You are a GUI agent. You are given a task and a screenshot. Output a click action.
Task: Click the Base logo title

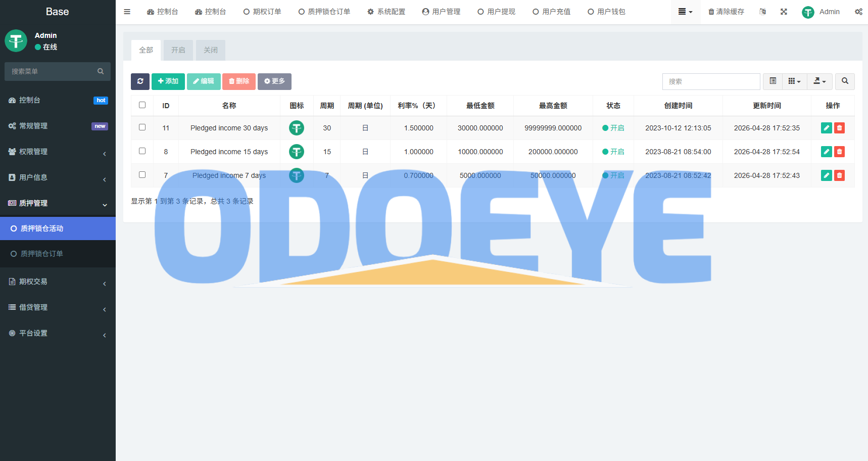point(58,12)
